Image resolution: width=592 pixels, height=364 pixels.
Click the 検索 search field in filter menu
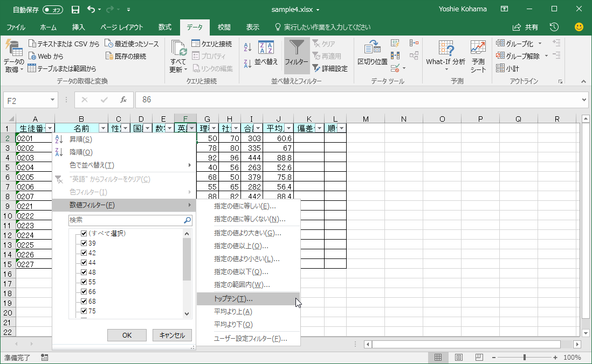[126, 220]
